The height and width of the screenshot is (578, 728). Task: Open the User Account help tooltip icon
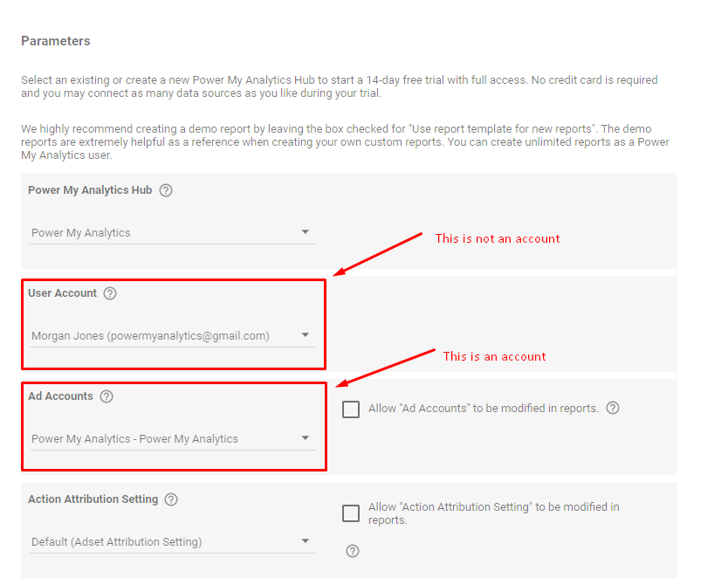(x=110, y=293)
